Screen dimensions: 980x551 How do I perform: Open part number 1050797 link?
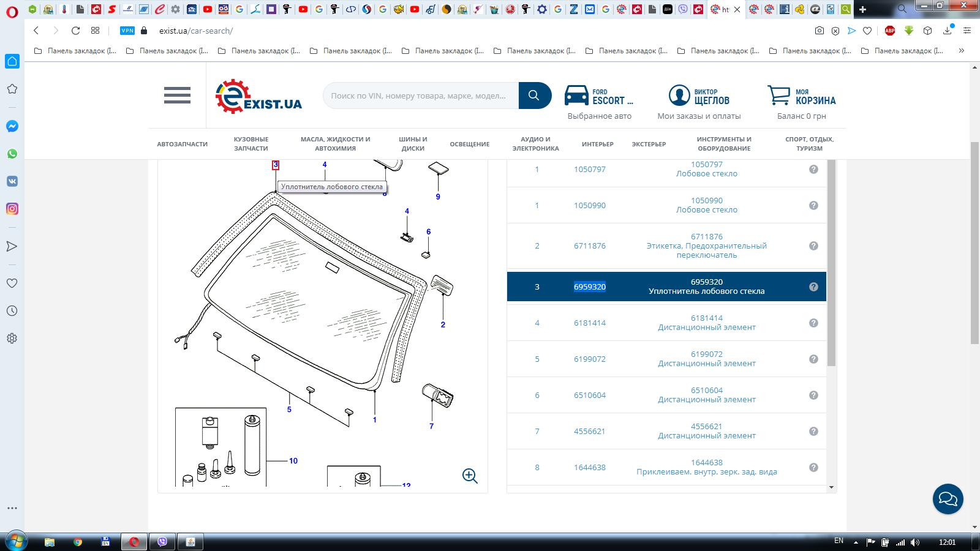pos(589,170)
